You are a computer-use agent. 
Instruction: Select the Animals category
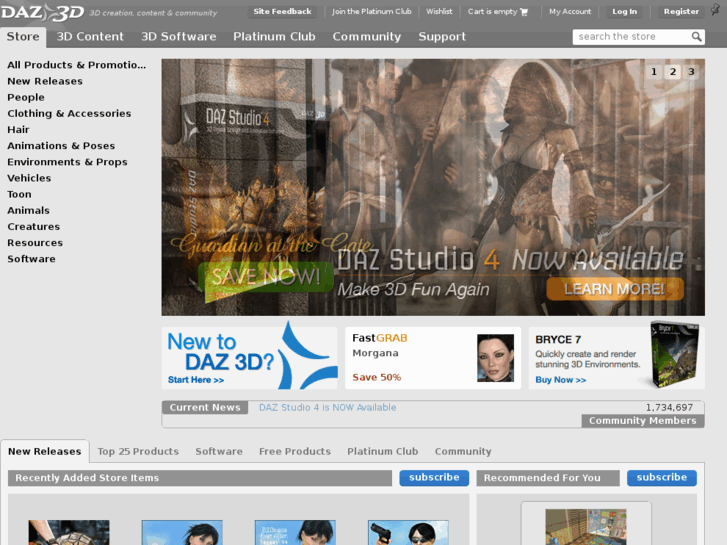click(28, 211)
